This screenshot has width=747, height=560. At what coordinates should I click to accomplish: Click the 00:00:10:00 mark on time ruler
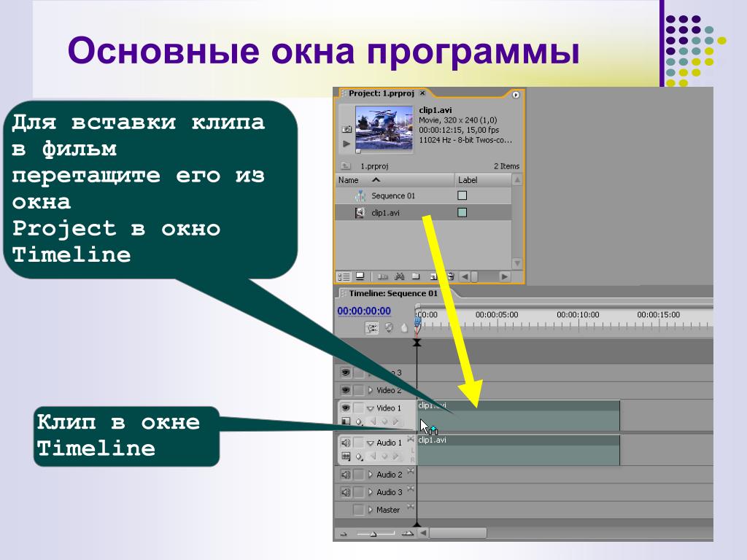pos(578,315)
